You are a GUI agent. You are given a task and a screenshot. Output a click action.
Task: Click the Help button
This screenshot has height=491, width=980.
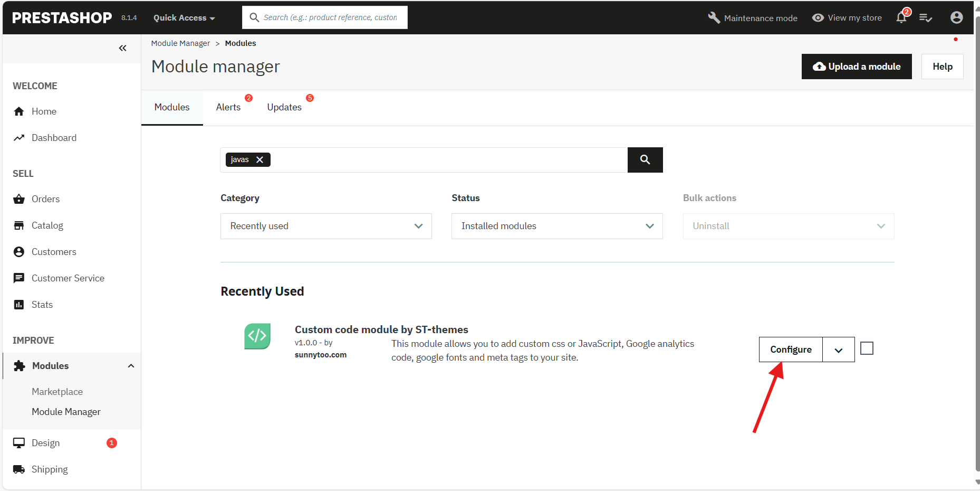[x=942, y=67]
